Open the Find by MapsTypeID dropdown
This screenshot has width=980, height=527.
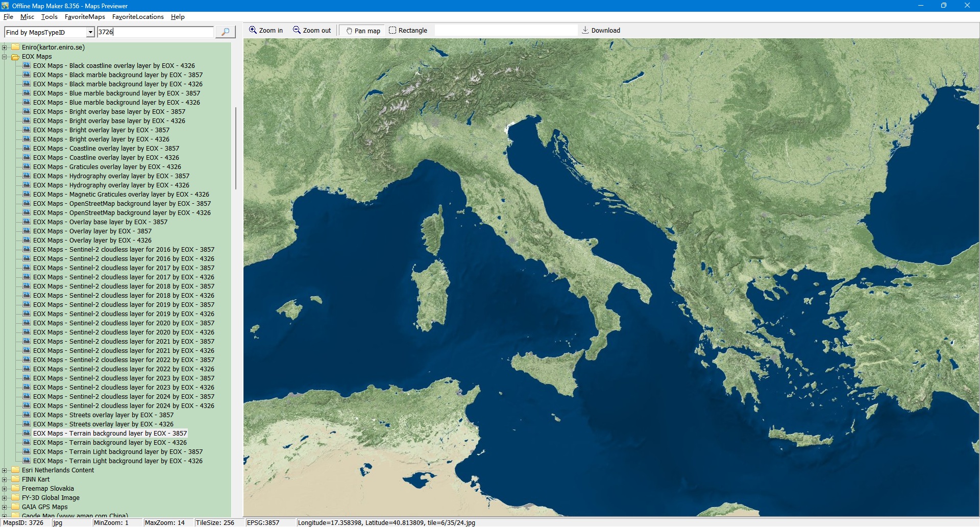(x=90, y=32)
